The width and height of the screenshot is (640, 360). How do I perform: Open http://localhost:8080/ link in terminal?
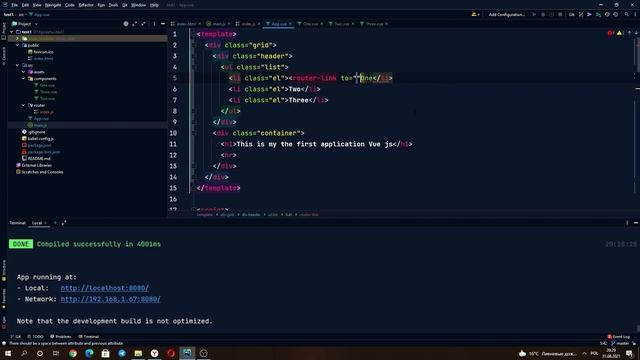click(104, 288)
